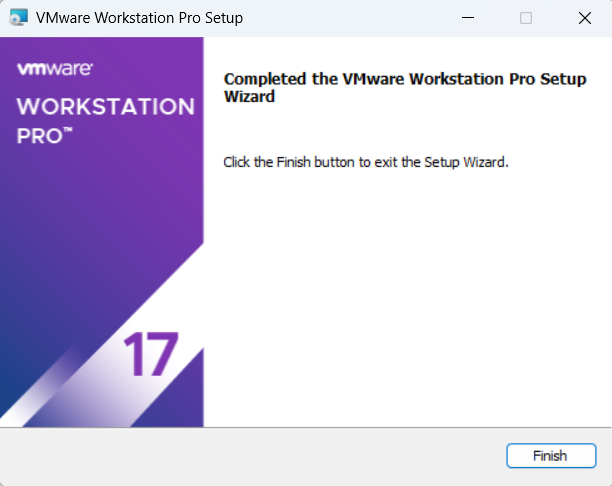Click the VMware installer icon in title bar
Screen dimensions: 612x486
point(17,18)
